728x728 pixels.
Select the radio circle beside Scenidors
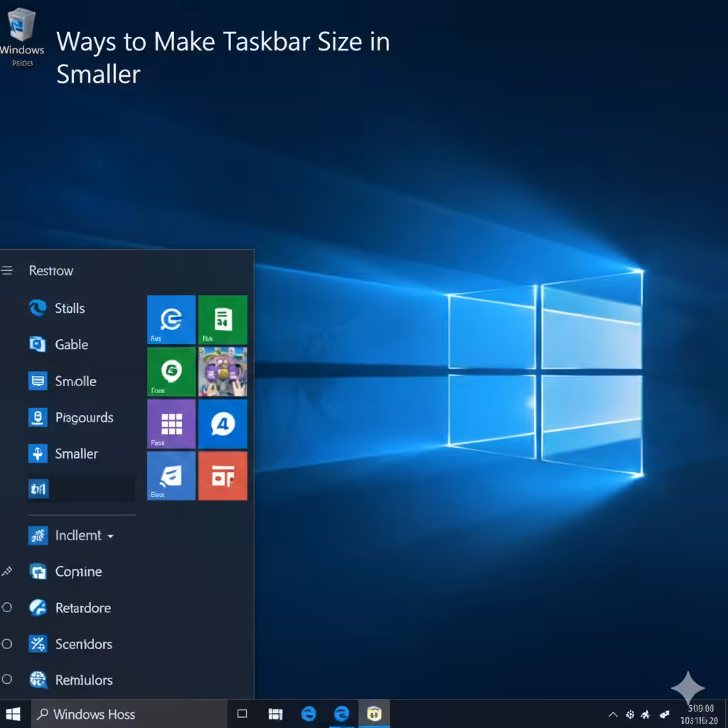7,644
